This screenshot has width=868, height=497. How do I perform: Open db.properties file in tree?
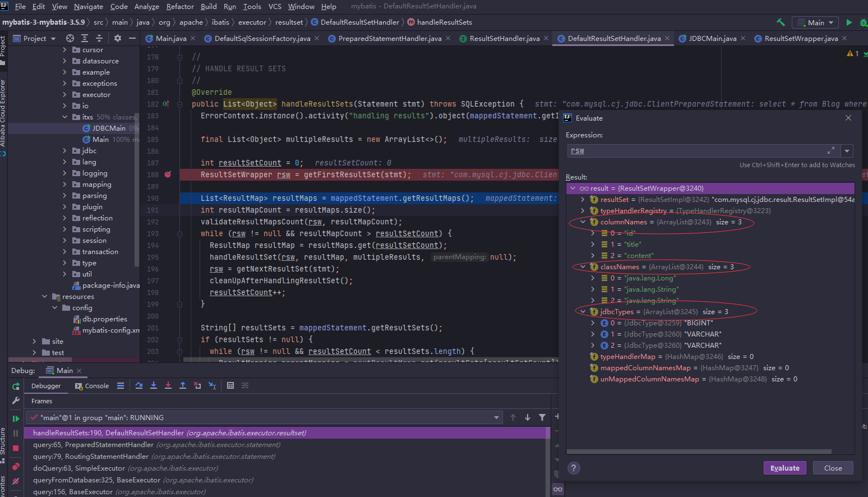click(104, 319)
